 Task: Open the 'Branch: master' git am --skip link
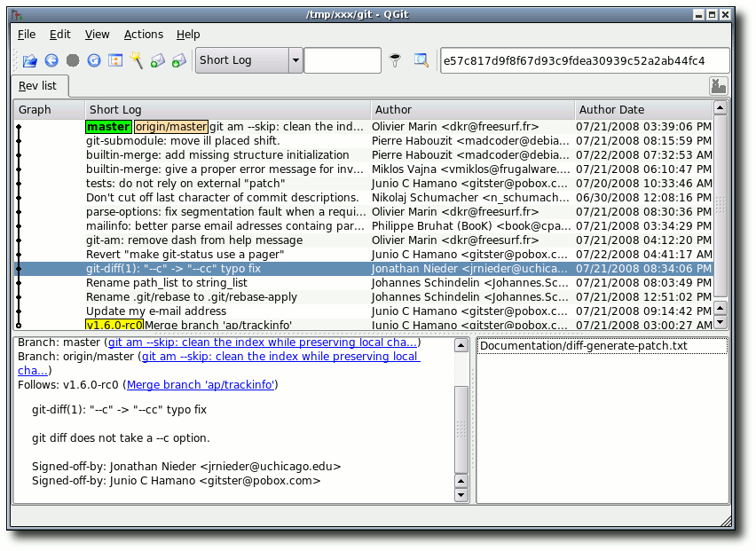tap(263, 342)
